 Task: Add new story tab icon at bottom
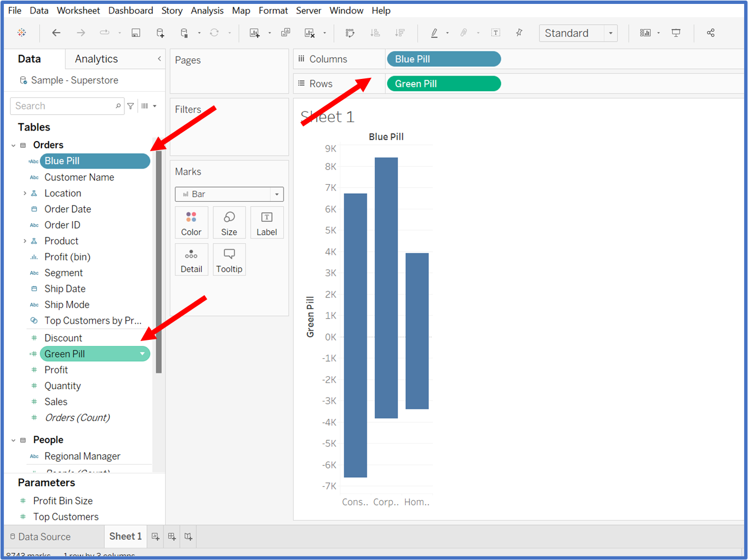[x=189, y=536]
